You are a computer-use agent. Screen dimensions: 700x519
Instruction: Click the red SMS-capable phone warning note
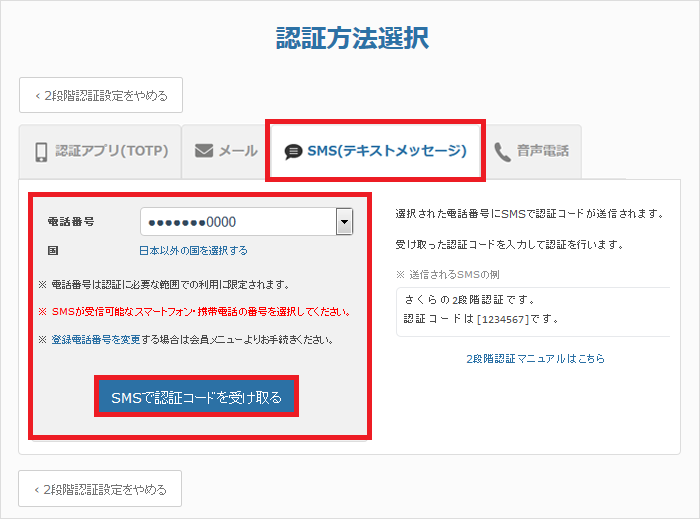(x=199, y=311)
